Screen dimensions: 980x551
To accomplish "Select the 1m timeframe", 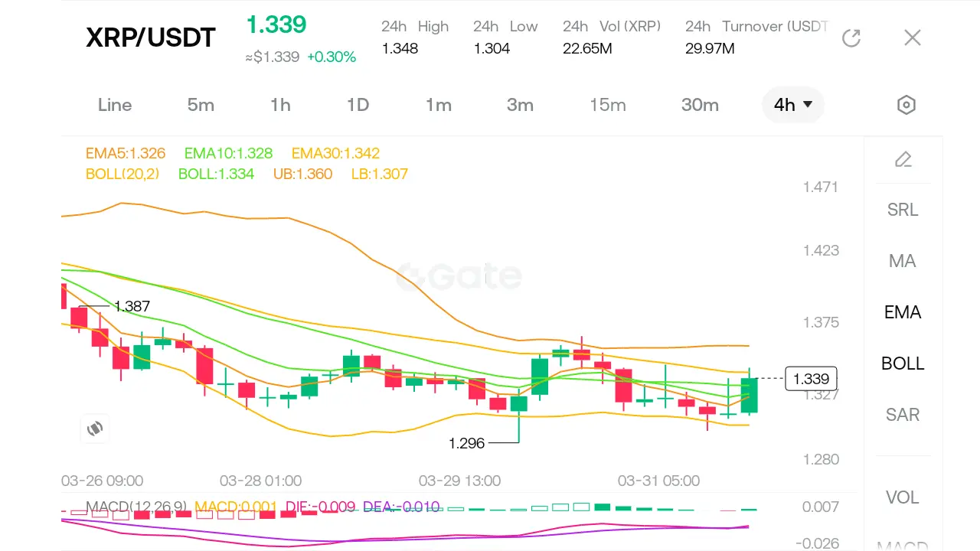I will pos(439,105).
